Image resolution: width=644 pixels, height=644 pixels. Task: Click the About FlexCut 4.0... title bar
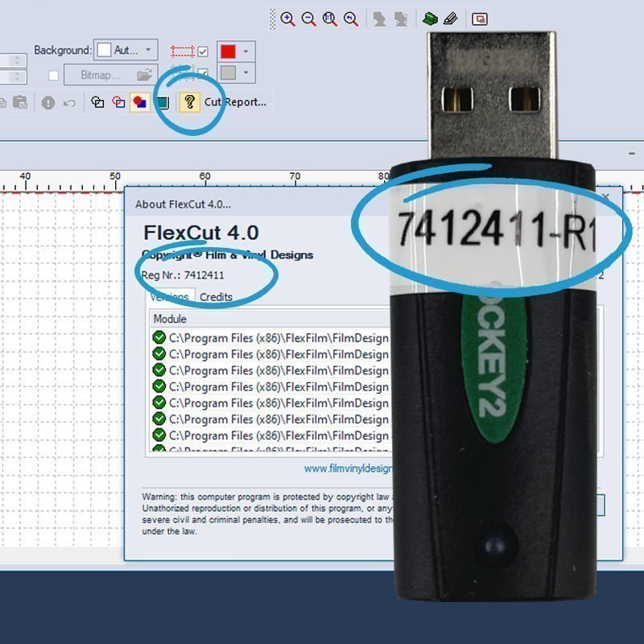pyautogui.click(x=258, y=204)
